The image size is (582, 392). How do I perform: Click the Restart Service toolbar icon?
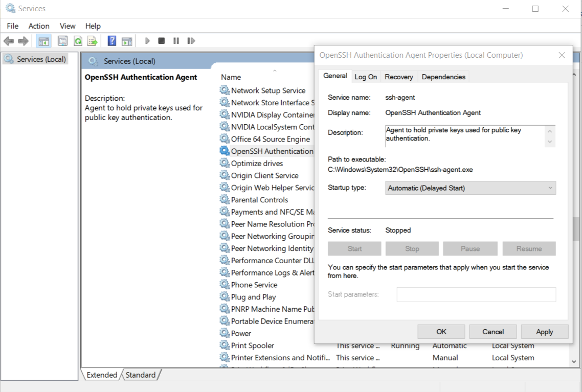[191, 40]
